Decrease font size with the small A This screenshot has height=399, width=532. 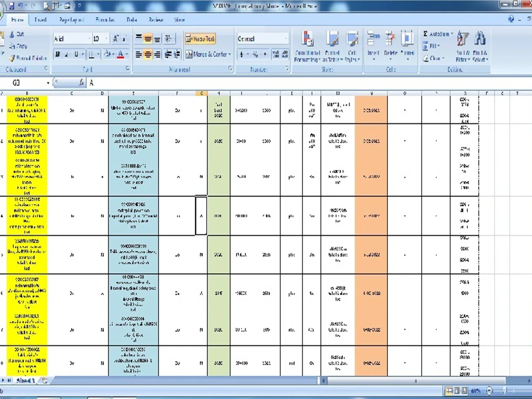point(124,39)
